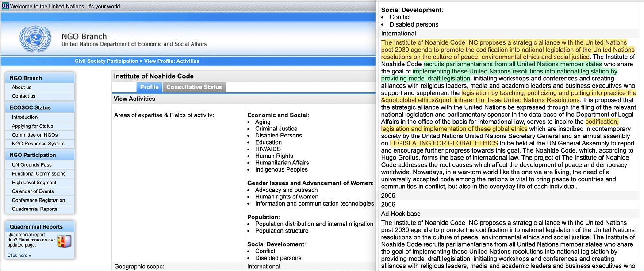Screen dimensions: 644x271
Task: Click the NGO Participation sidebar header
Action: (33, 155)
